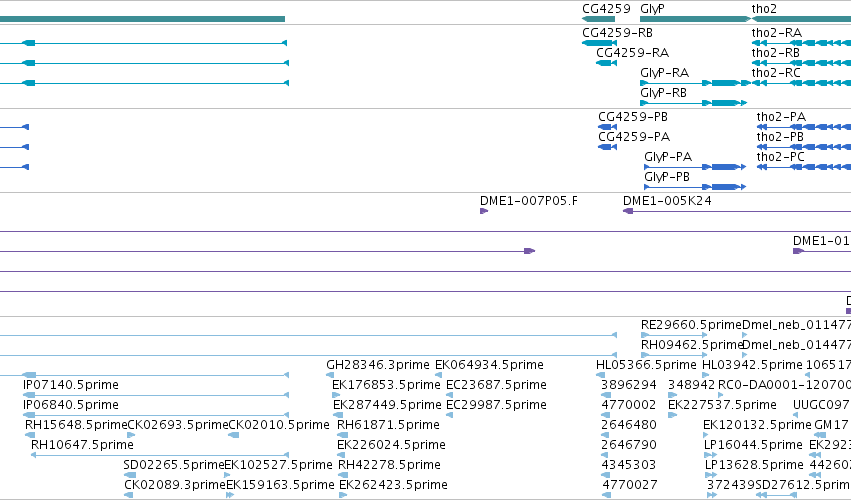Click the DME1-005K24 clone label

[x=667, y=201]
